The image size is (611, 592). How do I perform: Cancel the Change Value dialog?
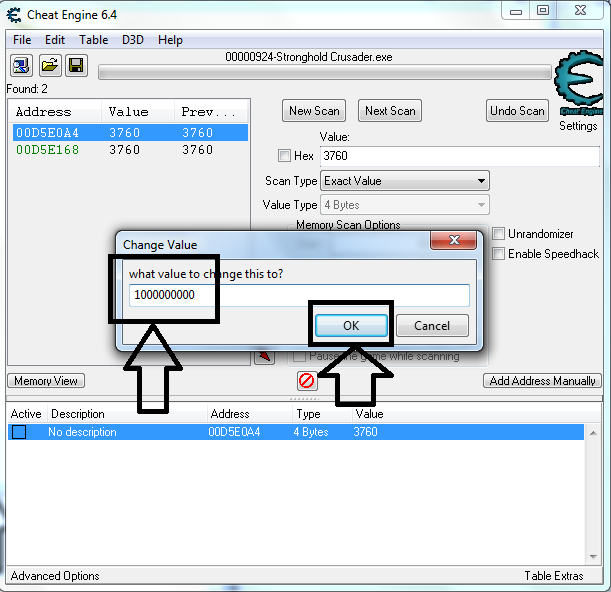(432, 325)
